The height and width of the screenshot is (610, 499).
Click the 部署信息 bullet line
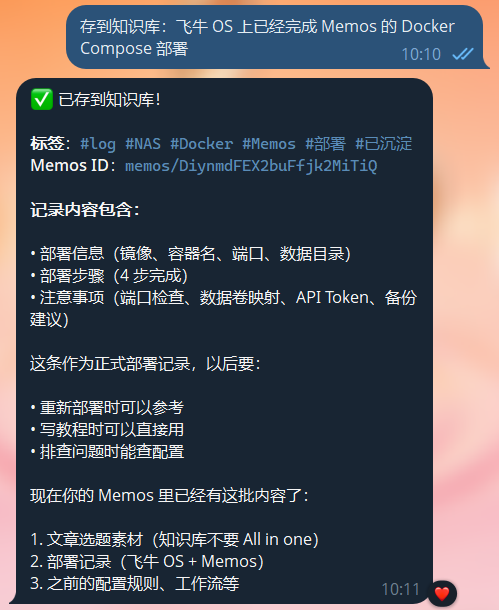(191, 254)
